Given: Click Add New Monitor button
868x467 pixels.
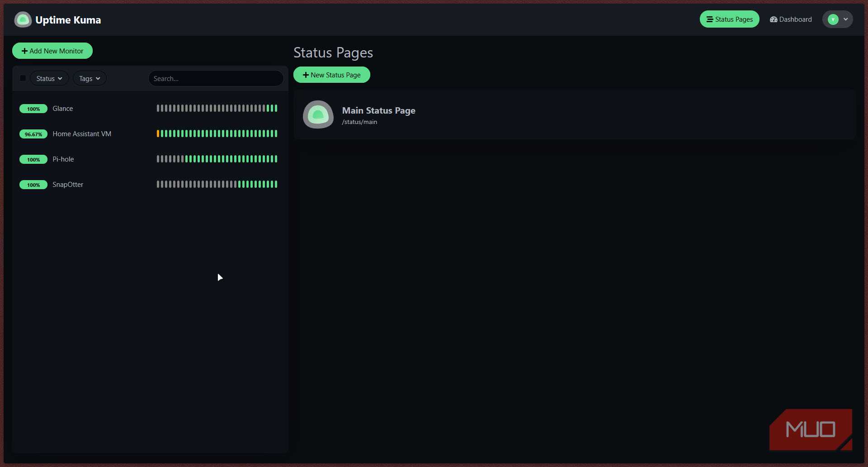Looking at the screenshot, I should 52,51.
